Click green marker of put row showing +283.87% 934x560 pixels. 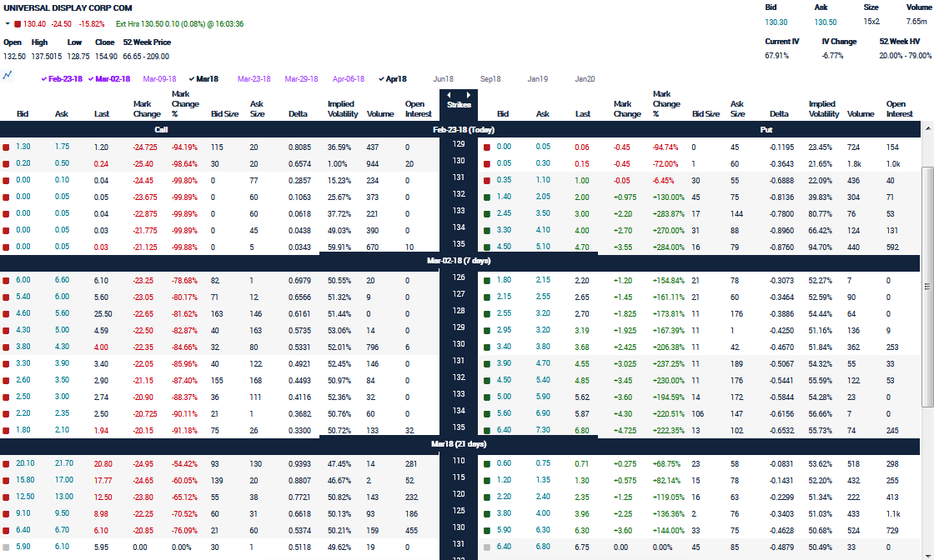tap(487, 213)
